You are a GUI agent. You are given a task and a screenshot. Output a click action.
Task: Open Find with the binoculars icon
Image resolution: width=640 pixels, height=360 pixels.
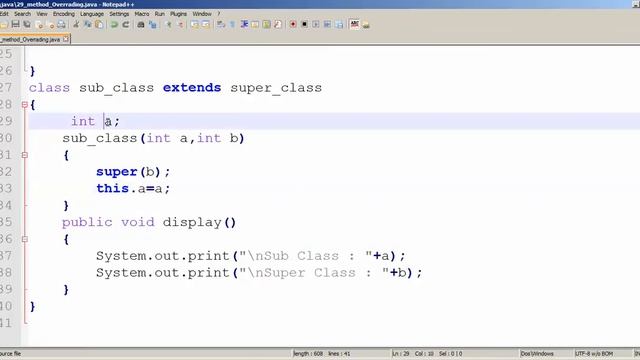141,24
